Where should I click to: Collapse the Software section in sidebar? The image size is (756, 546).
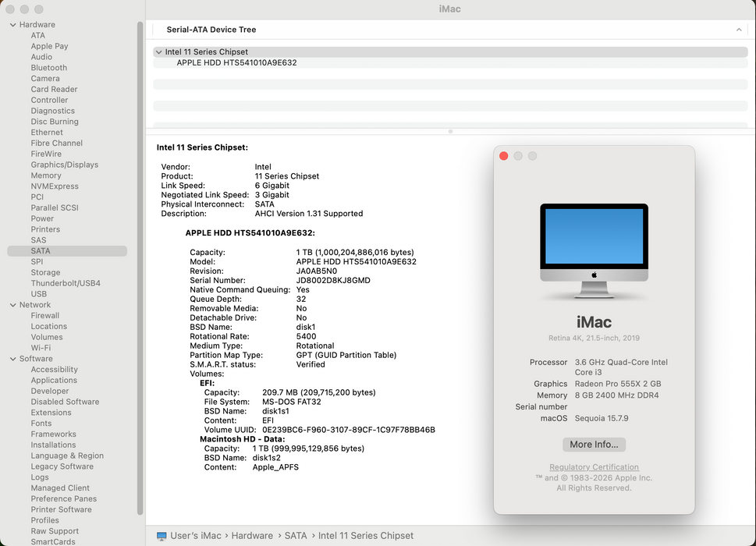[13, 359]
